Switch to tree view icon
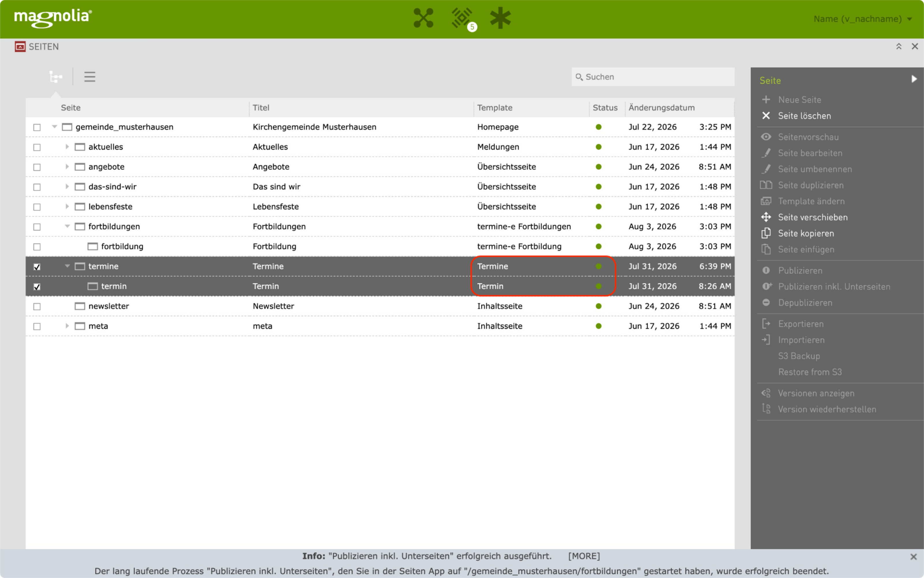This screenshot has width=924, height=578. (56, 77)
